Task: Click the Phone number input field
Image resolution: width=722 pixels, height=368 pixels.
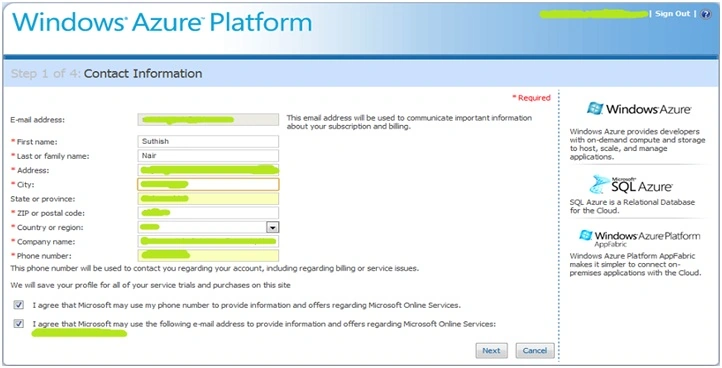Action: coord(208,256)
